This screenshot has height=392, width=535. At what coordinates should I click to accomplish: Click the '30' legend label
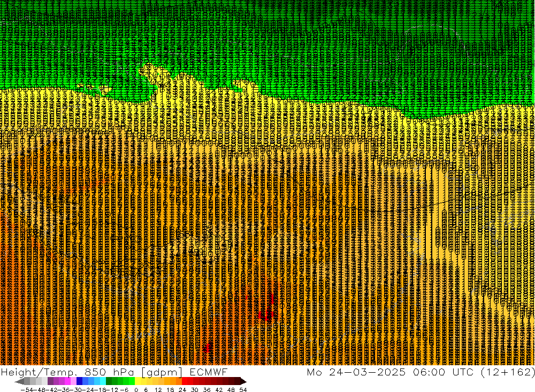(195, 390)
